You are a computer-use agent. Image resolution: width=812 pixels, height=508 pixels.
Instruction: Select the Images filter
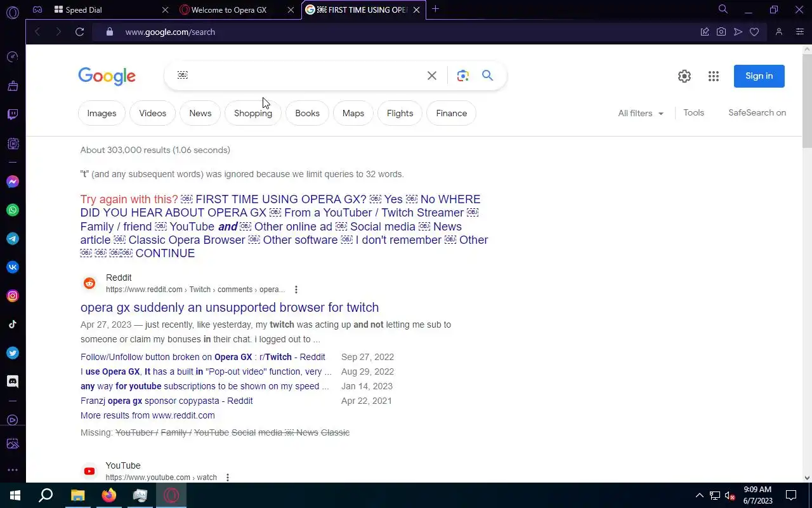click(x=101, y=113)
